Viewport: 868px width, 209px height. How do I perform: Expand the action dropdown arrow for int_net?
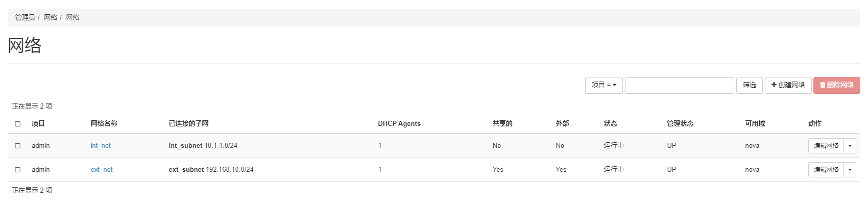850,146
